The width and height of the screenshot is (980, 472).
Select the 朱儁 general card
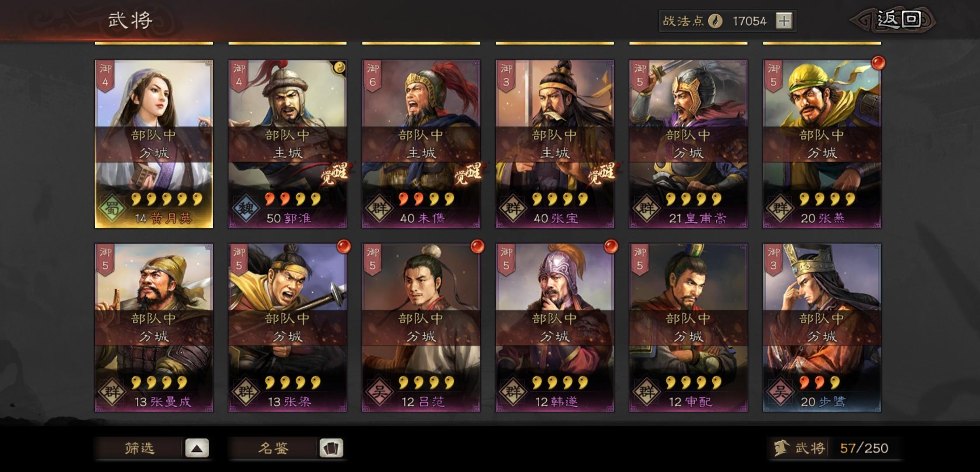pyautogui.click(x=421, y=144)
